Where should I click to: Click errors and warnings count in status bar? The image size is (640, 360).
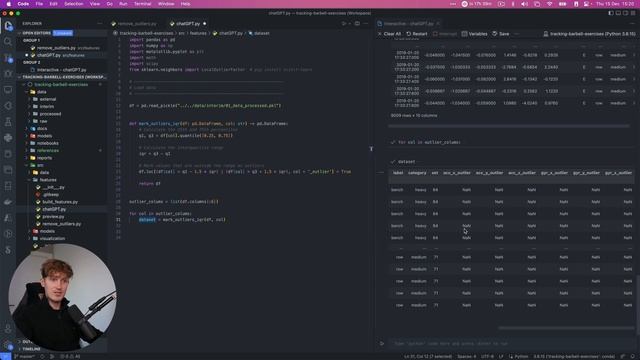coord(70,356)
